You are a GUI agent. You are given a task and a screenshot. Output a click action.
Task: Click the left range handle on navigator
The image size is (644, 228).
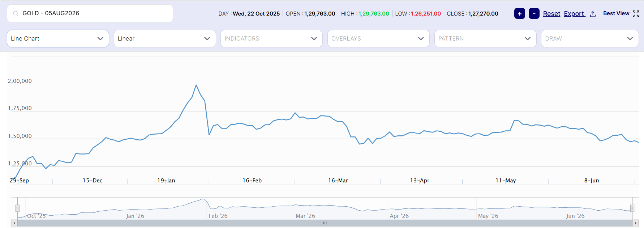pos(17,208)
